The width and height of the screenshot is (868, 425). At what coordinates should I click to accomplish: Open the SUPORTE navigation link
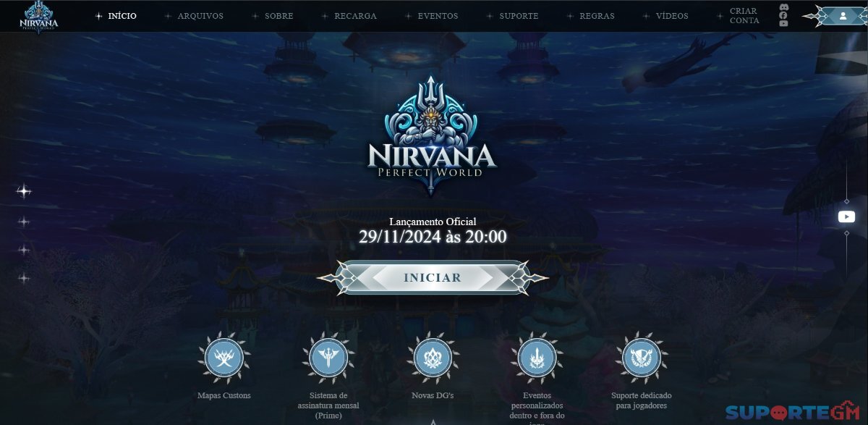point(519,16)
